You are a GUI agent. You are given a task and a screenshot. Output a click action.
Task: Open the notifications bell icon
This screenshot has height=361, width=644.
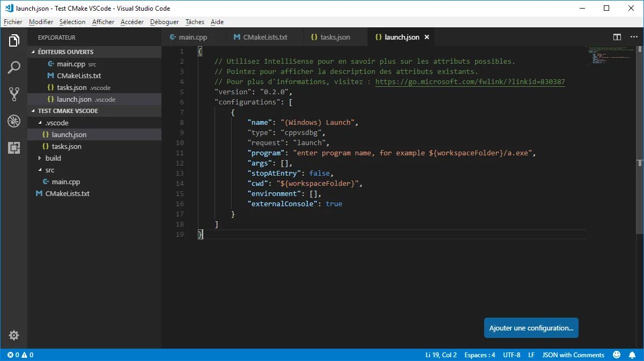(x=632, y=355)
